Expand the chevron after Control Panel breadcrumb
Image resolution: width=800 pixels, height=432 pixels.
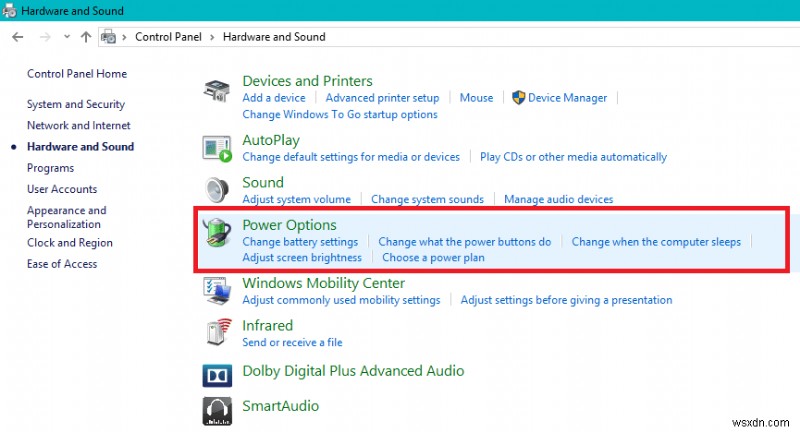coord(212,37)
